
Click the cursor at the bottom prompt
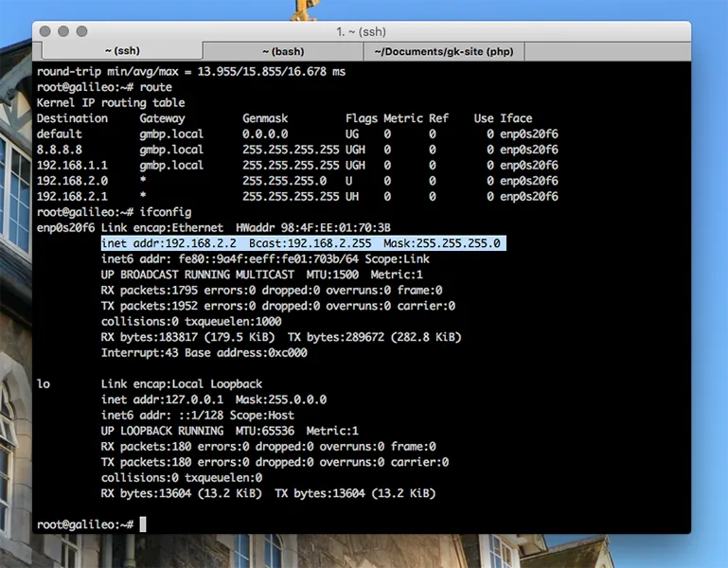pyautogui.click(x=143, y=524)
